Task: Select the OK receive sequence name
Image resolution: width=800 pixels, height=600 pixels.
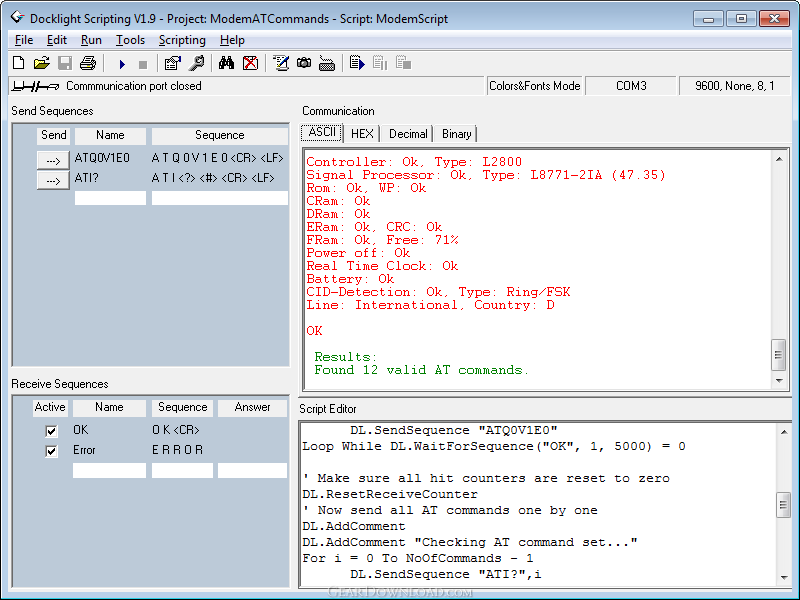Action: click(81, 430)
